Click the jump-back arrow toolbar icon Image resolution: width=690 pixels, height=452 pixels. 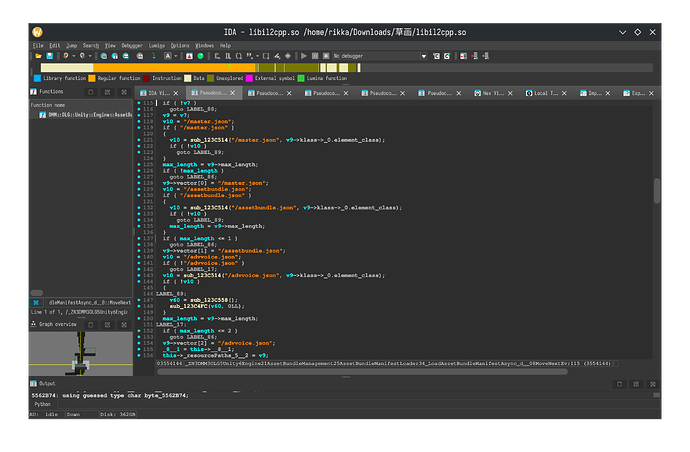point(66,56)
